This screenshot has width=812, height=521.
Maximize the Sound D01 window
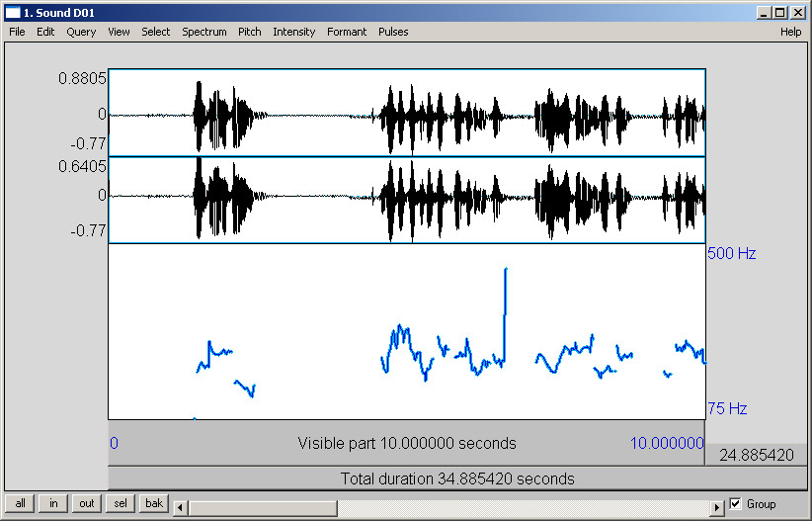[780, 13]
